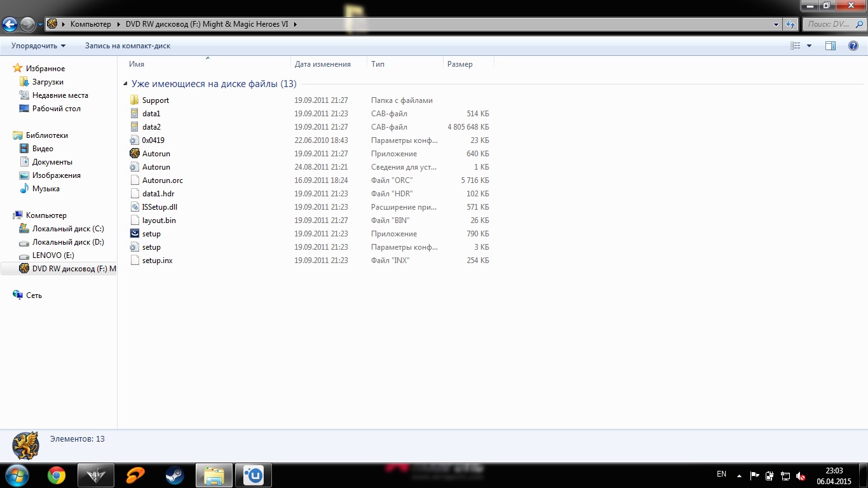
Task: Select the Autorun.orc file icon
Action: pos(134,180)
